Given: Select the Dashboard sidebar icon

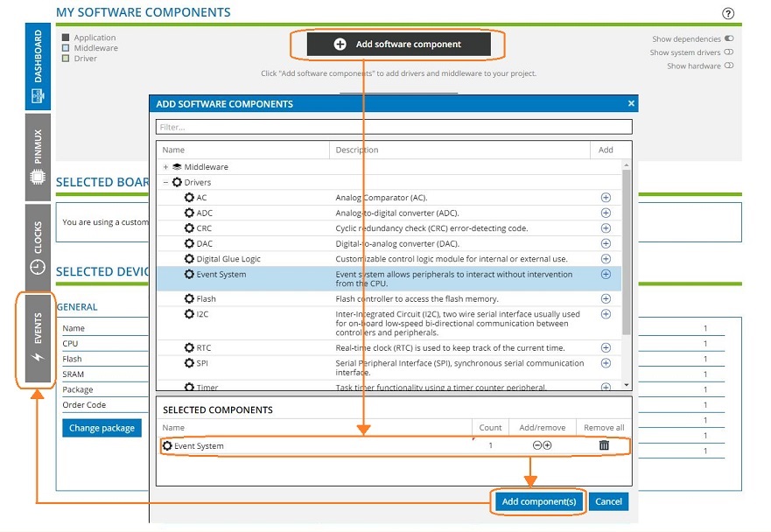Looking at the screenshot, I should pyautogui.click(x=36, y=61).
